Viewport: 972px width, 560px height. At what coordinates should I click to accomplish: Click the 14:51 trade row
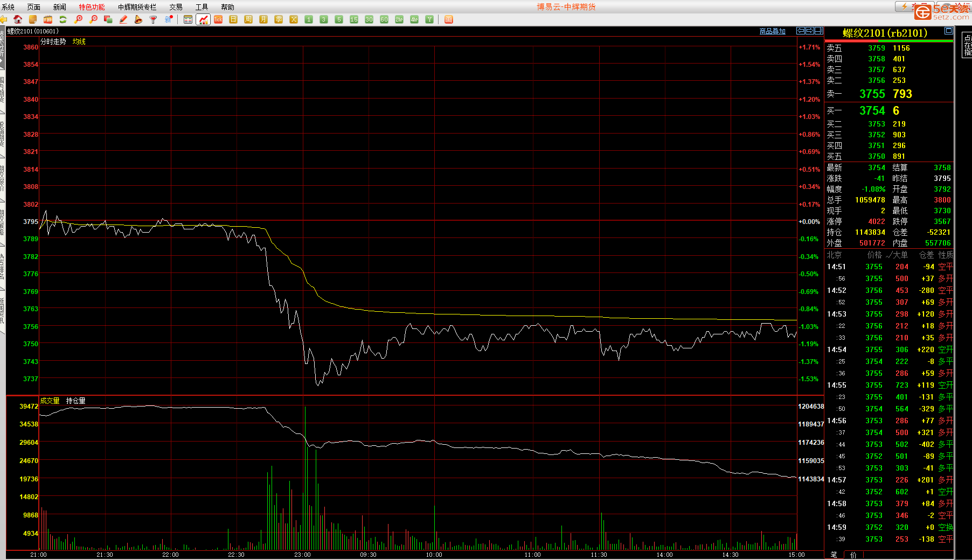tap(890, 267)
